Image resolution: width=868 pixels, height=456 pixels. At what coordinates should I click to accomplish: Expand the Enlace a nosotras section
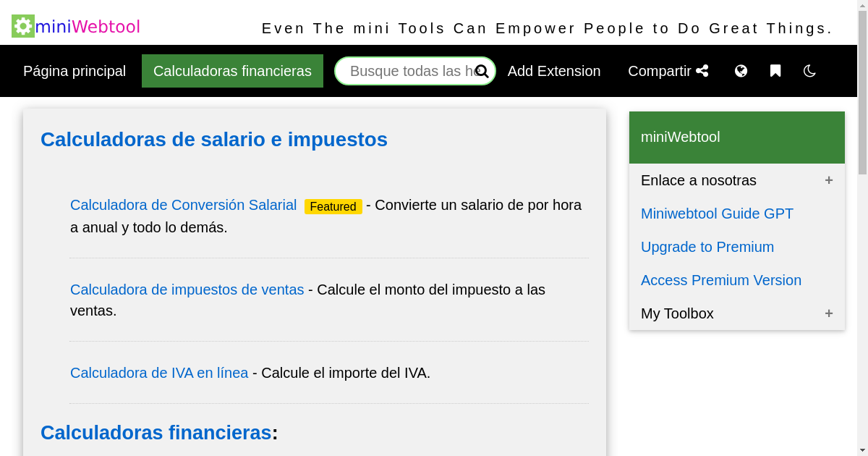829,180
